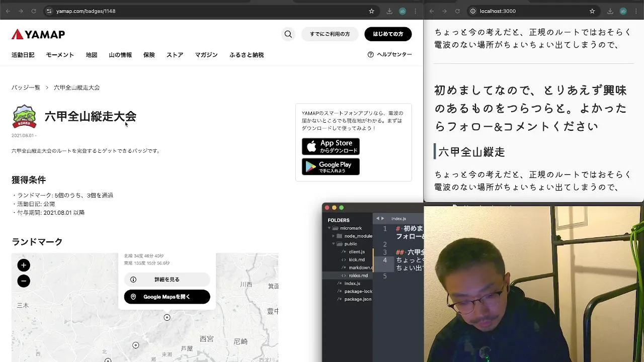
Task: Click the ヘルプセンター link
Action: coord(389,54)
